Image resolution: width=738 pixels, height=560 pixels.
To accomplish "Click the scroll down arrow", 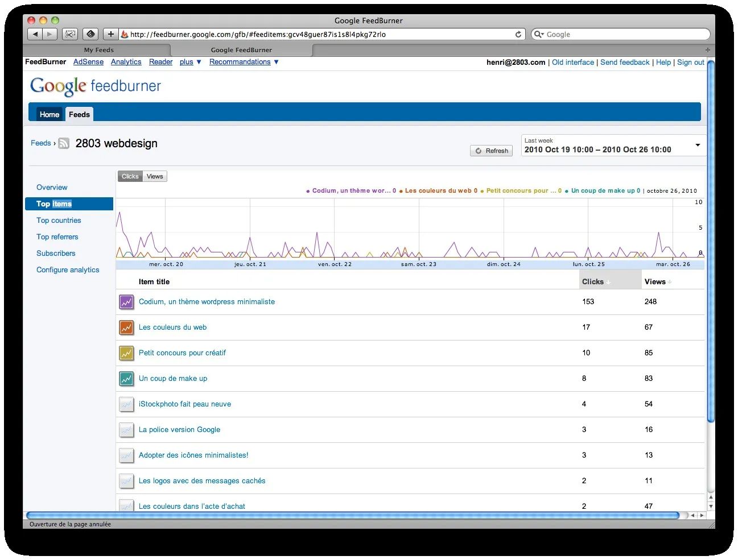I will (711, 506).
